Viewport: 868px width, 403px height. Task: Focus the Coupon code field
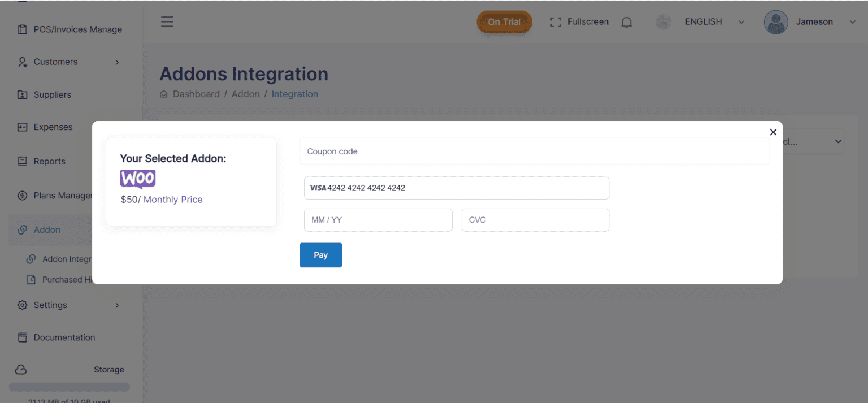pos(534,151)
